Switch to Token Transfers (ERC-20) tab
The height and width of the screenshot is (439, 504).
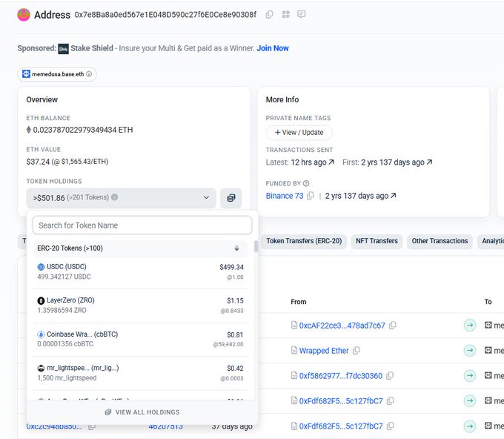304,241
